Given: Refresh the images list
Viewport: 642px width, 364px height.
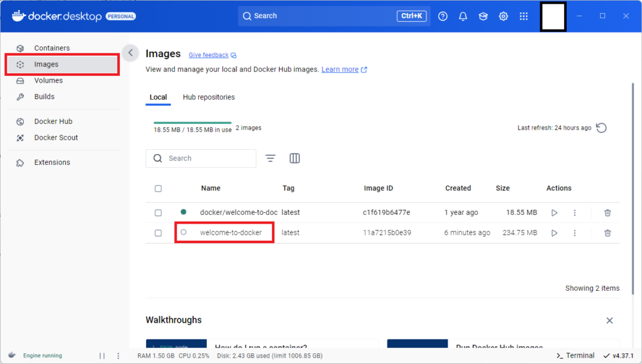Looking at the screenshot, I should (x=601, y=128).
